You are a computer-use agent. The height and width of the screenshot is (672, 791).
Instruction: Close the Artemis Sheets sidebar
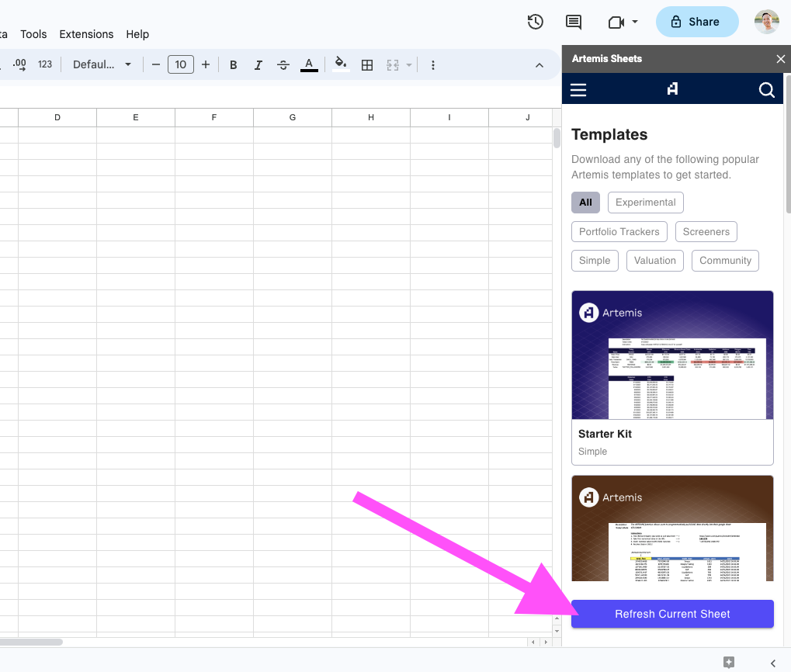coord(780,59)
